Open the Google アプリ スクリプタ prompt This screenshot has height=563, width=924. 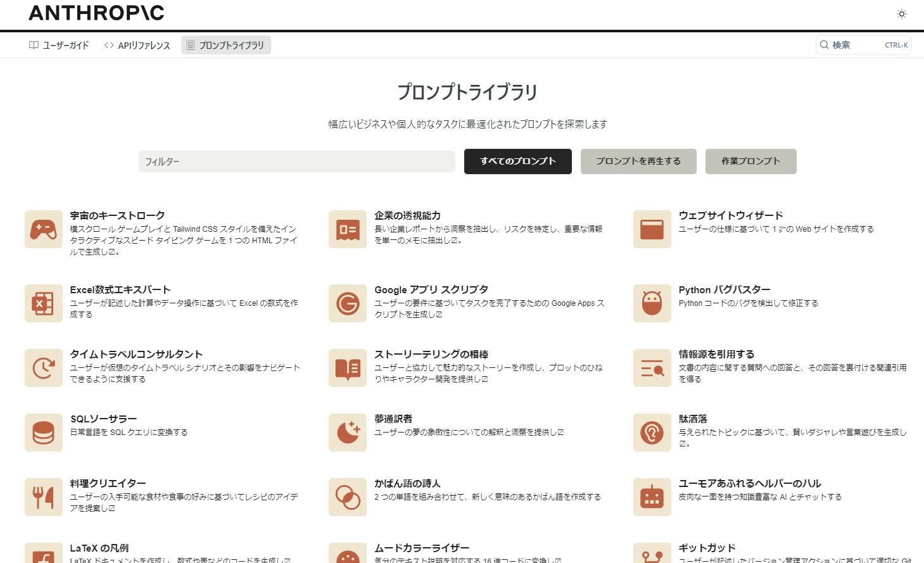(431, 290)
